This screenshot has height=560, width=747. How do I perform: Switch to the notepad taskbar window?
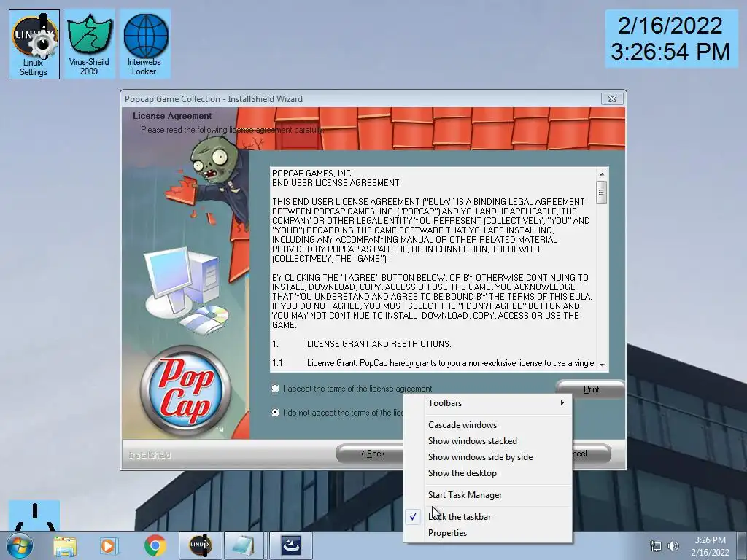click(245, 545)
